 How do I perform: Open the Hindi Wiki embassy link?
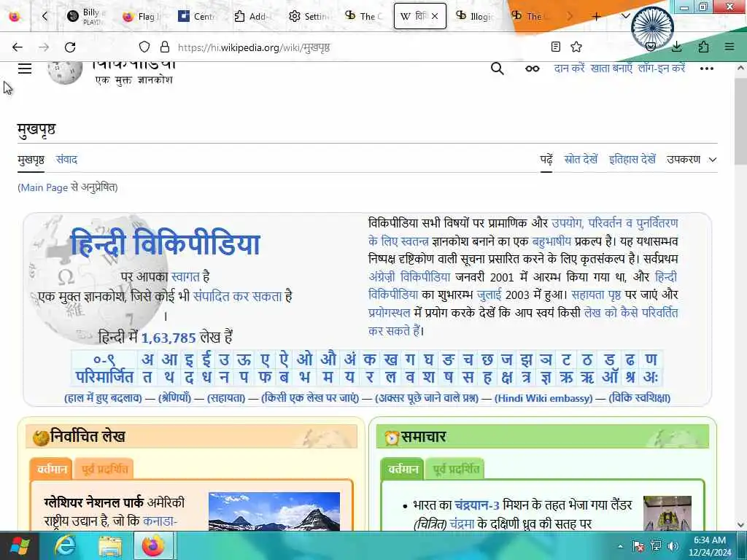click(543, 398)
